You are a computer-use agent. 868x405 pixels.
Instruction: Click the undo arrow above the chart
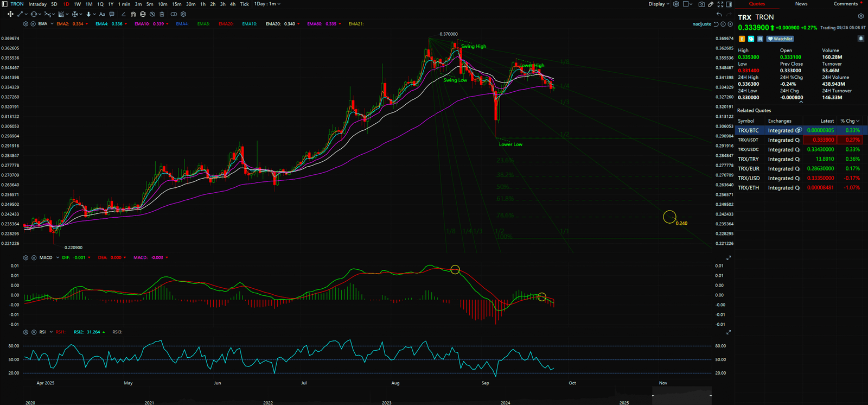(719, 14)
